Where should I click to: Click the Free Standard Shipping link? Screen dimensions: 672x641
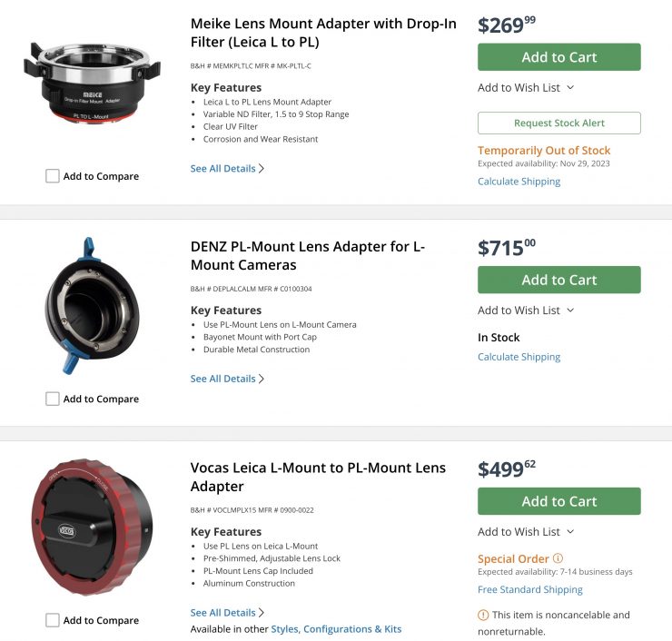point(530,589)
